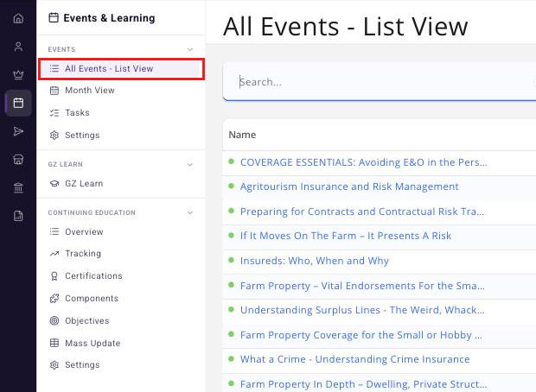Select All Events - List View menu item
Image resolution: width=536 pixels, height=392 pixels.
(x=121, y=68)
